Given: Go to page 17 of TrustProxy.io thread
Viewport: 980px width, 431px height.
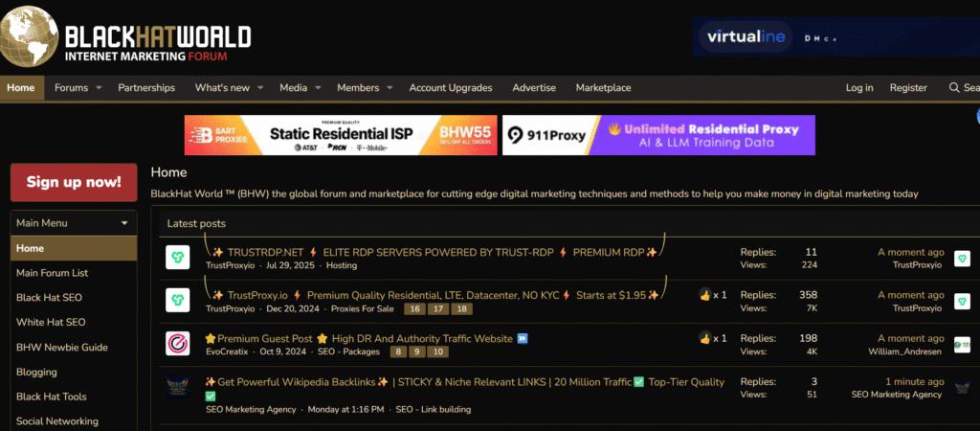Looking at the screenshot, I should click(438, 308).
